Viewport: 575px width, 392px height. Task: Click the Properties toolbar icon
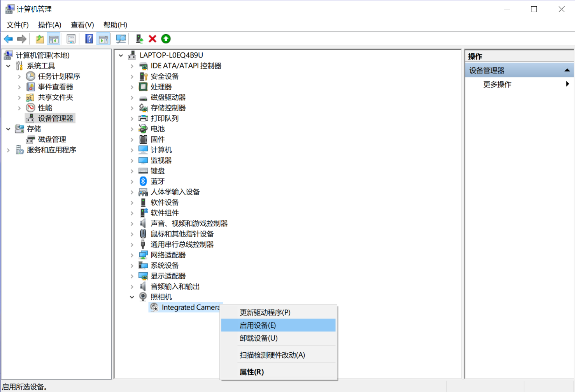[x=71, y=38]
